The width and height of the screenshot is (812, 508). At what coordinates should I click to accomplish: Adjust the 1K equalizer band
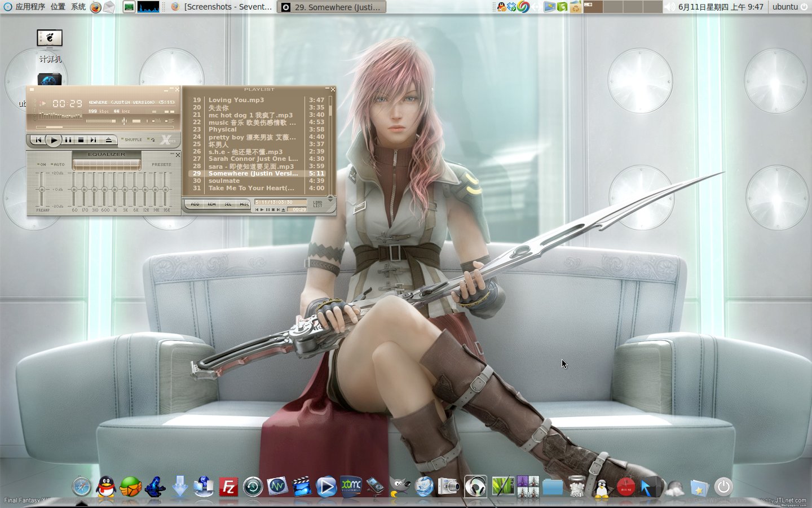pyautogui.click(x=115, y=189)
